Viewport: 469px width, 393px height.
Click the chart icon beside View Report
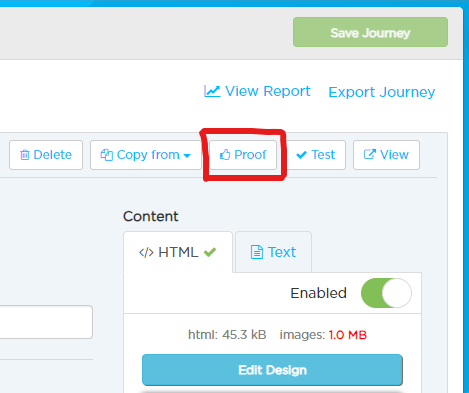click(x=212, y=91)
